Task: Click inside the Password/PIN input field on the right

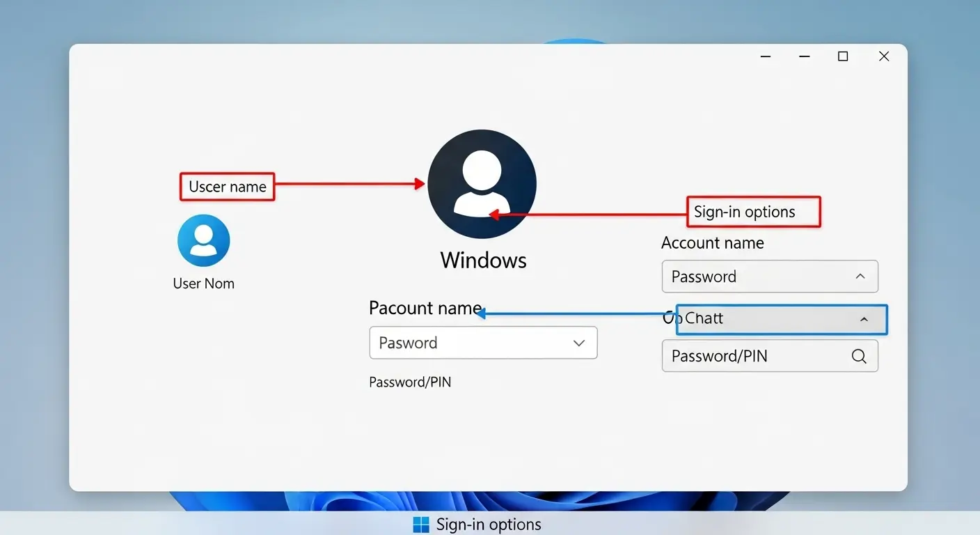Action: (x=770, y=356)
